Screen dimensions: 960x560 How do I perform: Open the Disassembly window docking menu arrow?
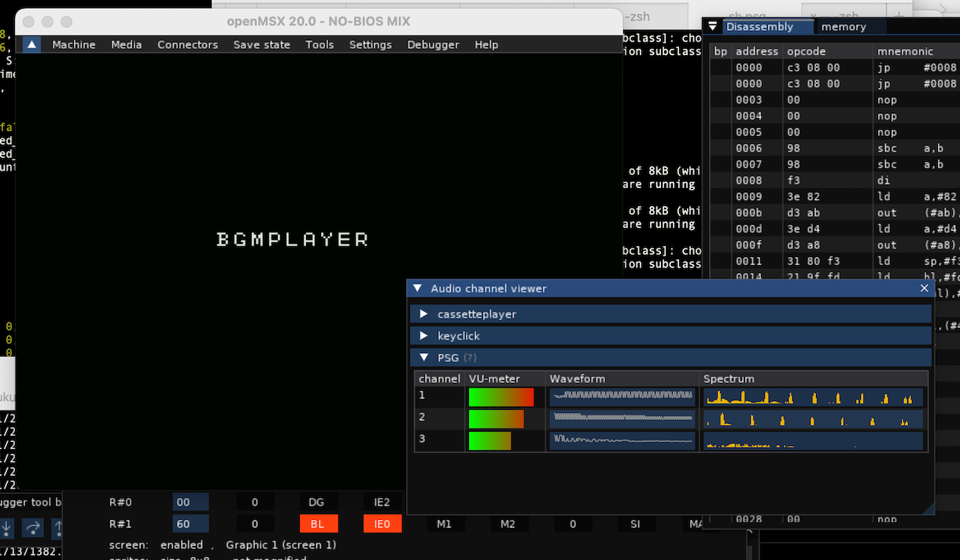click(713, 27)
